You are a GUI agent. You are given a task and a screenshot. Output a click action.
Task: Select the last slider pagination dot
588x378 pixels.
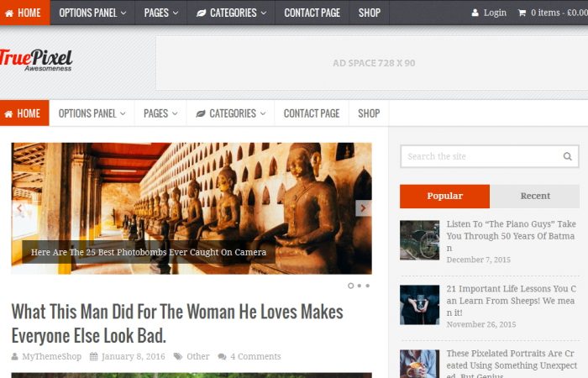368,286
